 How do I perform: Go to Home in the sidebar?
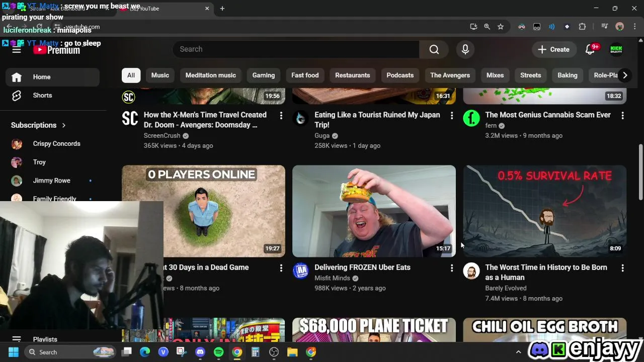[x=53, y=77]
